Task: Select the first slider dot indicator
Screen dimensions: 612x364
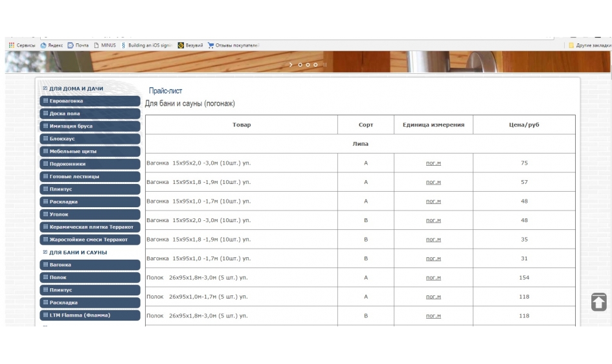Action: (300, 65)
